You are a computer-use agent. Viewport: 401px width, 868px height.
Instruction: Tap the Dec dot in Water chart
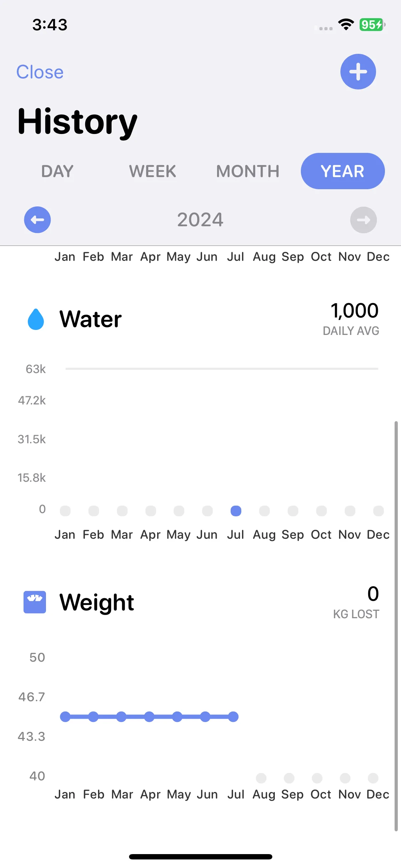click(379, 511)
